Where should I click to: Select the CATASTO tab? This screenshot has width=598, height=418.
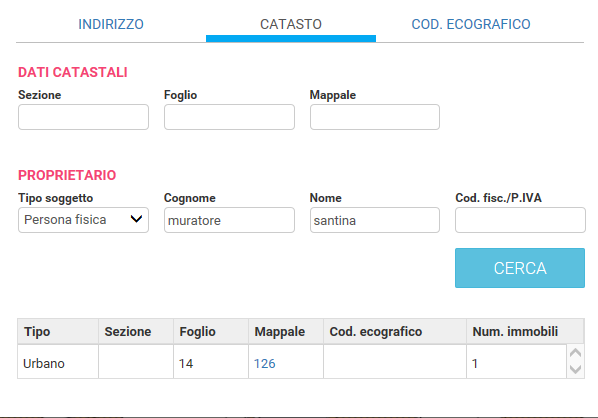291,24
